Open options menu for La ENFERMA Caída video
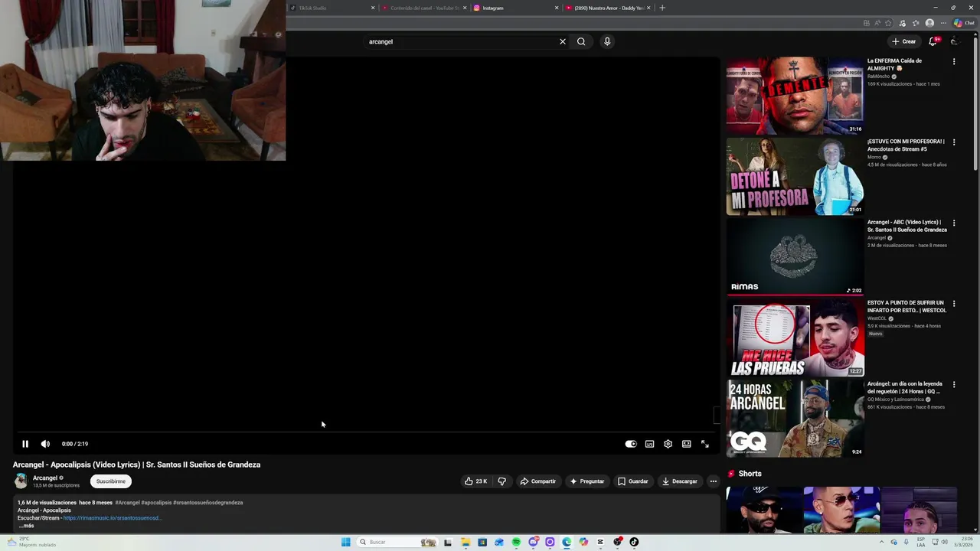This screenshot has width=980, height=551. pos(954,61)
